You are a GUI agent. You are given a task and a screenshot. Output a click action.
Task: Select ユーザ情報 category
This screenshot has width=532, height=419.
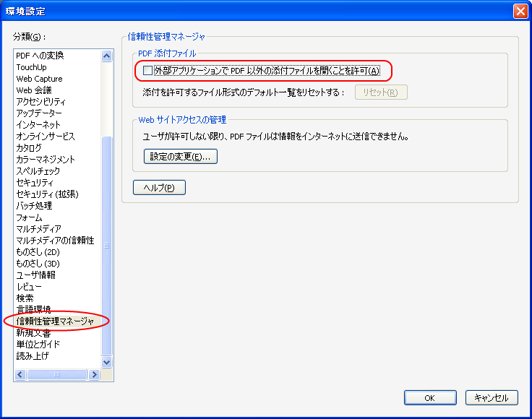tap(35, 275)
